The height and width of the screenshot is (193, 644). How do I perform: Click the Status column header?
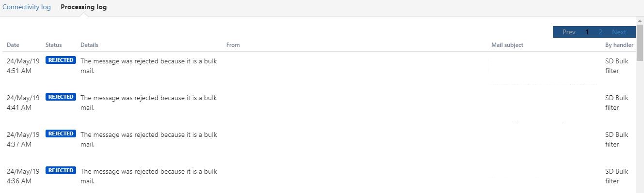54,45
